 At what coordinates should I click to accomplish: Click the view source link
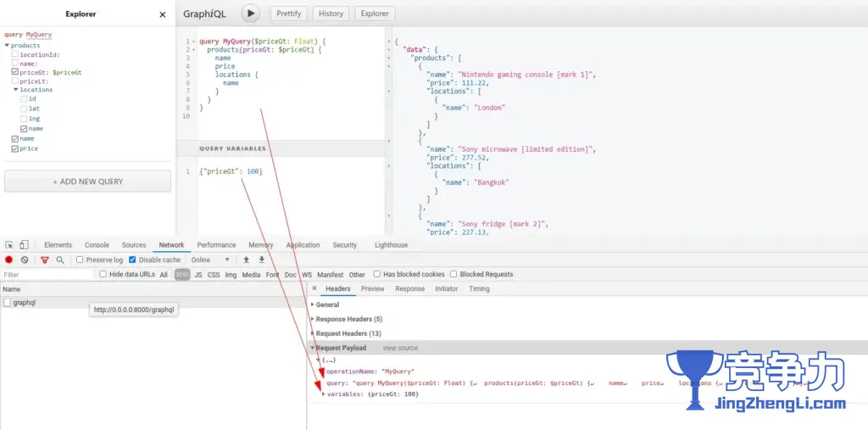400,348
